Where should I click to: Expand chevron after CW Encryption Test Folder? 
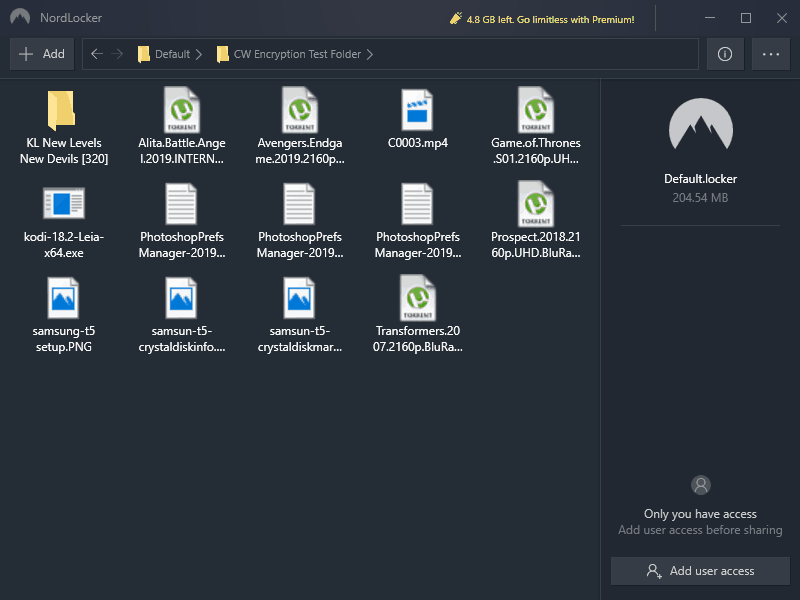click(370, 54)
